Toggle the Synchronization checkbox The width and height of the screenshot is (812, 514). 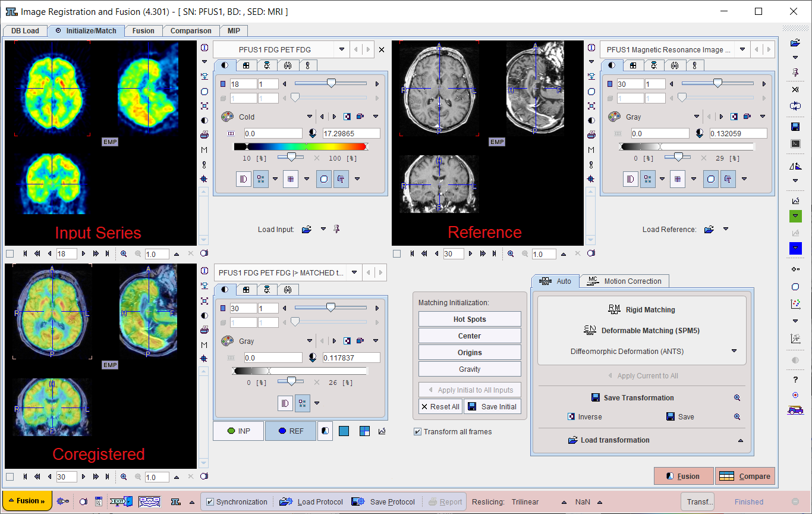pos(210,502)
